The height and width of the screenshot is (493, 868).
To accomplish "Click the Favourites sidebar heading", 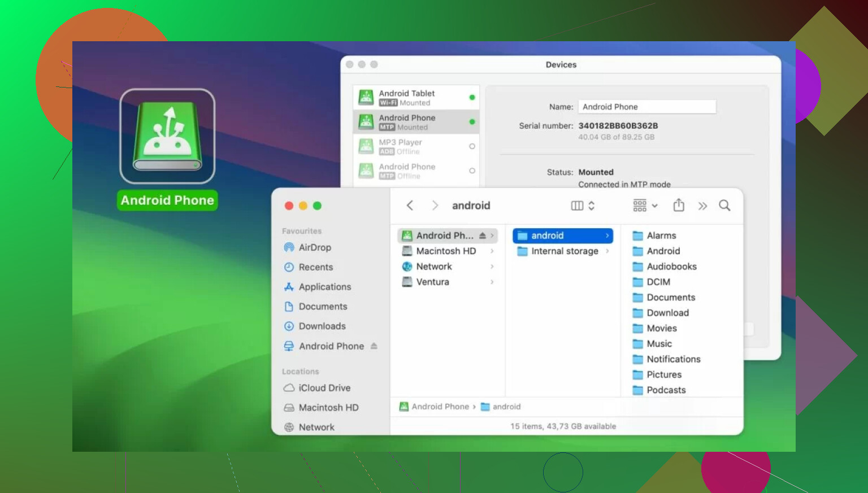I will (302, 231).
